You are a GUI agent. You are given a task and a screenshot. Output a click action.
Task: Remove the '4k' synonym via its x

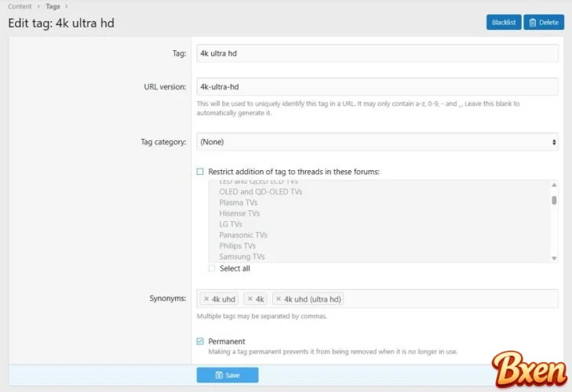click(250, 299)
